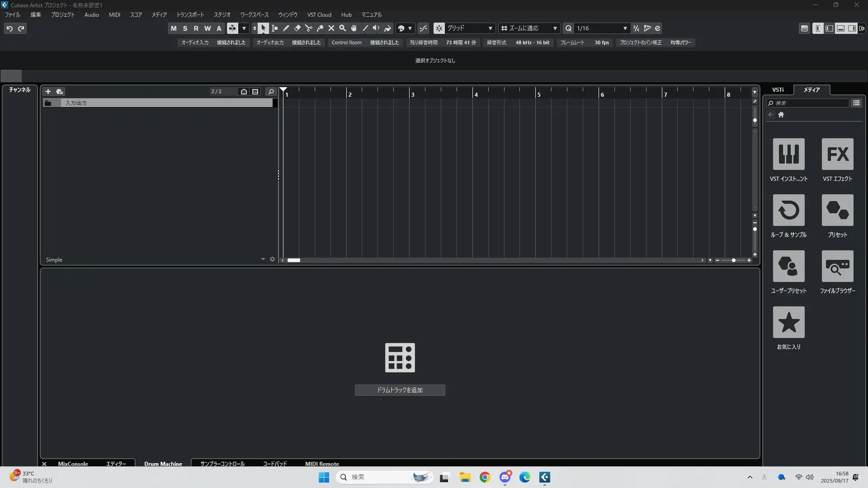Adjust the horizontal zoom slider
This screenshot has width=868, height=488.
coord(733,260)
